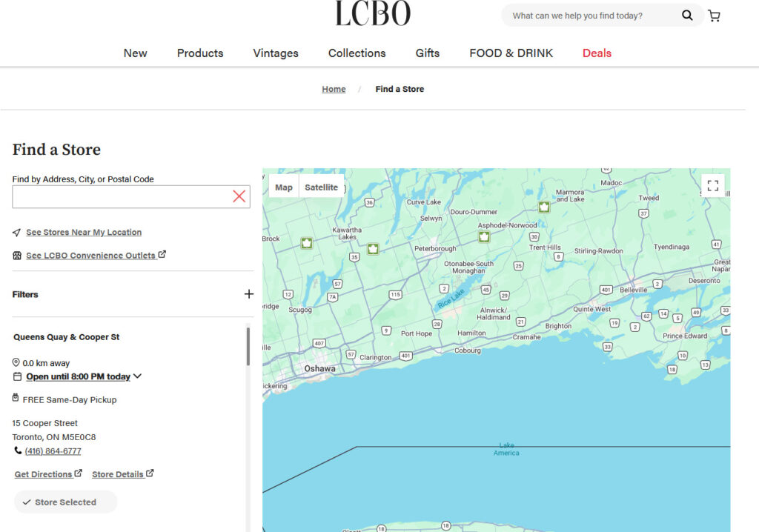Image resolution: width=759 pixels, height=532 pixels.
Task: Click FREE Same-Day Pickup text
Action: pyautogui.click(x=70, y=400)
